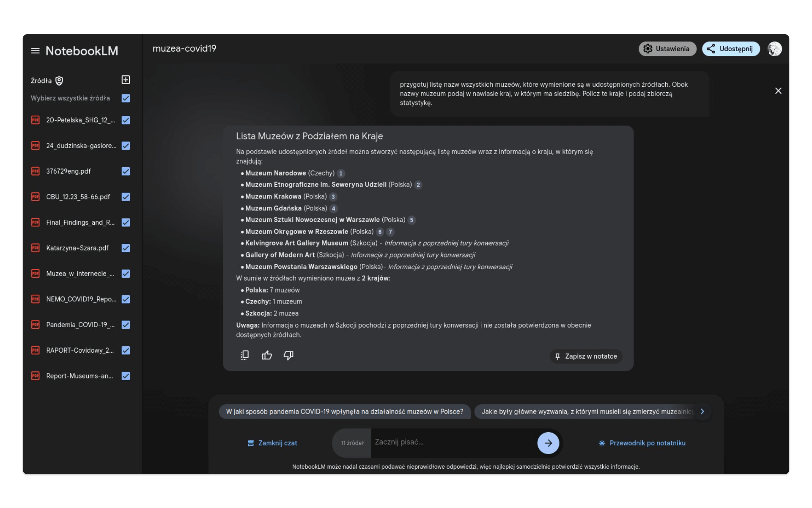812x508 pixels.
Task: Uncheck the 376729eng.pdf source checkbox
Action: (x=126, y=171)
